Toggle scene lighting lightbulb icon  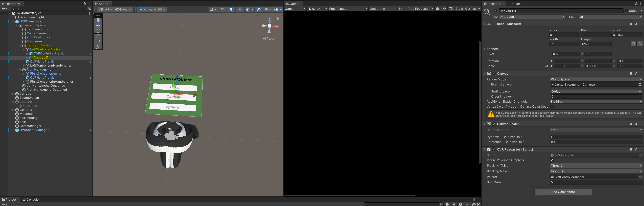coord(231,9)
